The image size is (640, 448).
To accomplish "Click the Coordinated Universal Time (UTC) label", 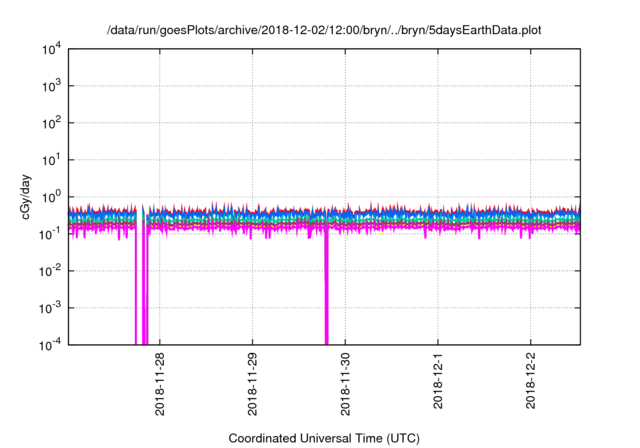I will (x=324, y=438).
